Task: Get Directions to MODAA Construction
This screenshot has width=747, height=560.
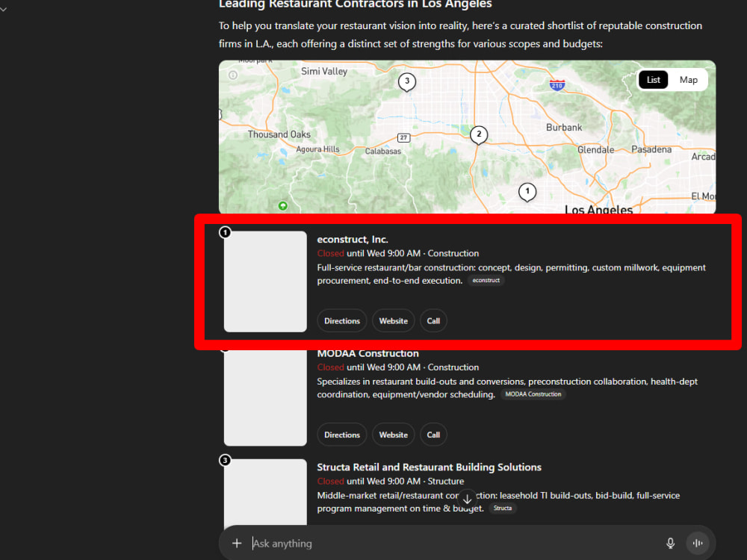Action: point(342,435)
